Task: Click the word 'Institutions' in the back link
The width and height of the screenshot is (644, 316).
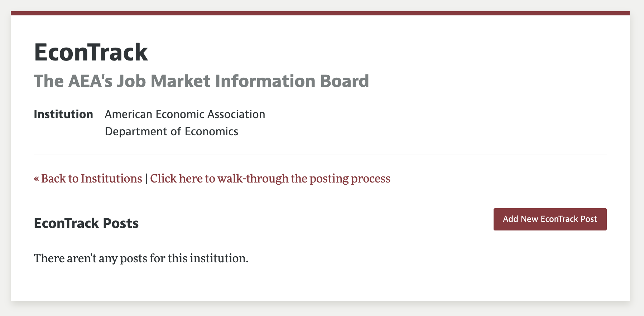Action: point(111,178)
